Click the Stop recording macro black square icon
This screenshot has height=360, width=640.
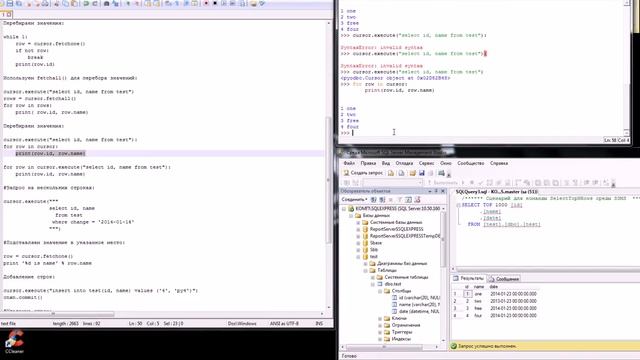215,4
